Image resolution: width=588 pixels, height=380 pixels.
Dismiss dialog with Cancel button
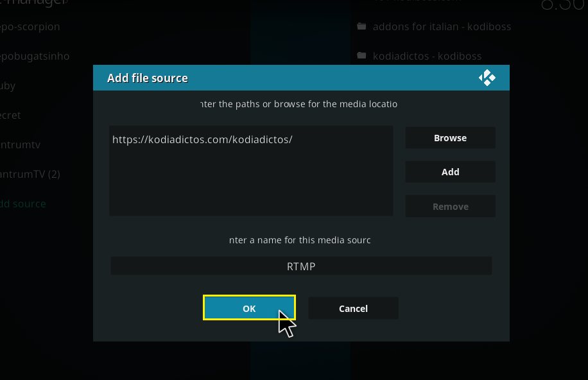353,308
